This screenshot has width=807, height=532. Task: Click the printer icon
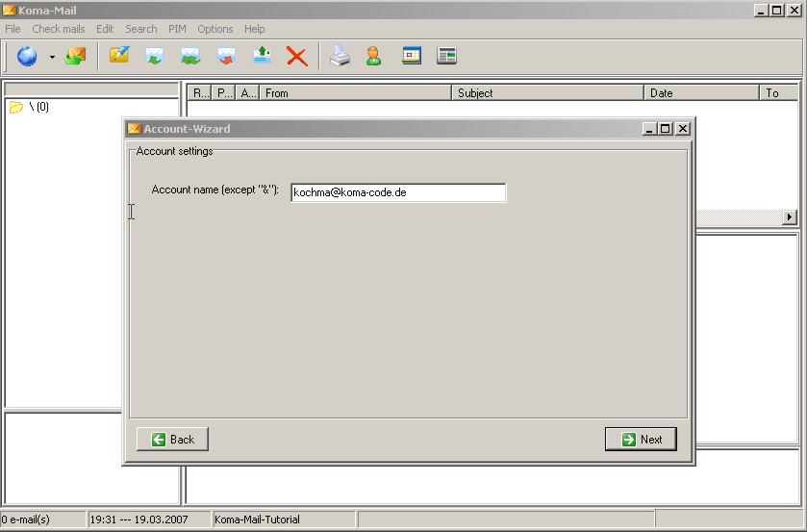[340, 56]
